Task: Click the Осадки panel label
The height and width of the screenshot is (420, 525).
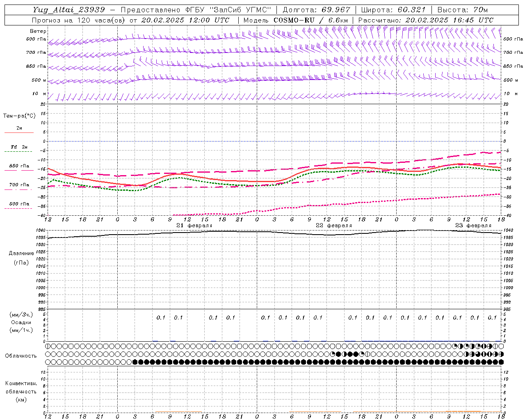Action: point(21,322)
